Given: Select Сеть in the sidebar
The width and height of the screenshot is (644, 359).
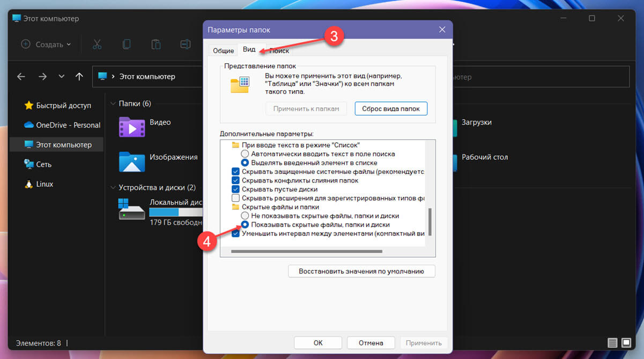Looking at the screenshot, I should click(x=38, y=164).
